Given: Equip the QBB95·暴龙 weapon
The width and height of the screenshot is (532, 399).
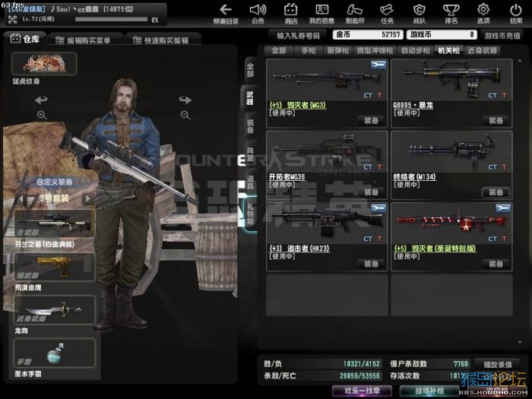Looking at the screenshot, I should (x=496, y=120).
